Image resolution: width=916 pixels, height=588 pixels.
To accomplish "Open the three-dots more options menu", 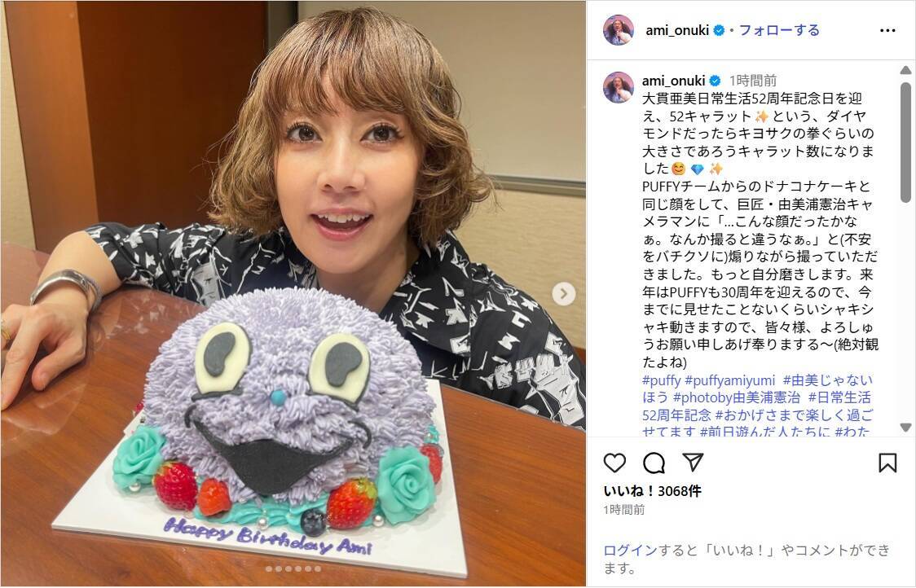I will tap(887, 30).
